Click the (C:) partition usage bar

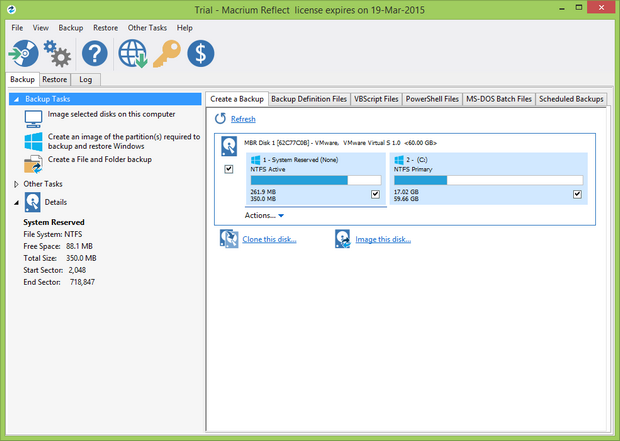[488, 180]
